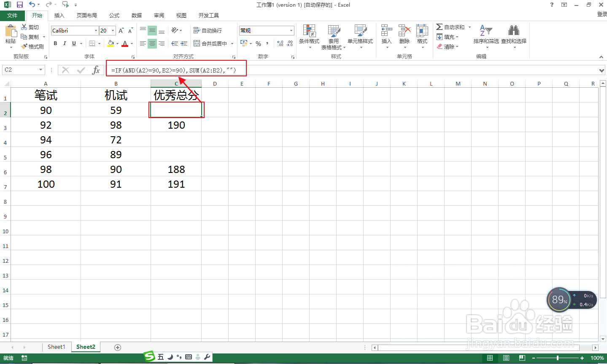Click the Redo arrow icon
Viewport: 607px width, 364px height.
pyautogui.click(x=49, y=5)
